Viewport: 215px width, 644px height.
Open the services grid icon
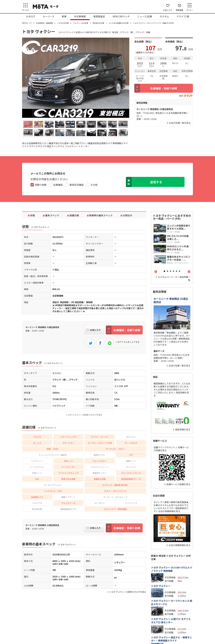pos(25,6)
